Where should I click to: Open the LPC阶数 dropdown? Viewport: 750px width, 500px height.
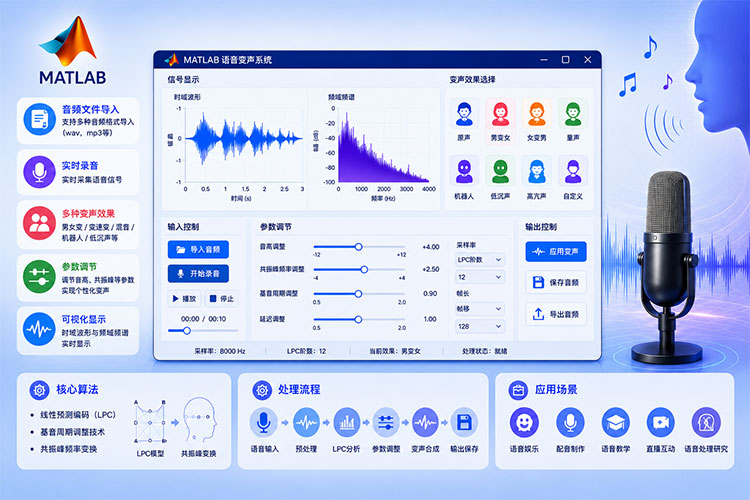coord(480,260)
